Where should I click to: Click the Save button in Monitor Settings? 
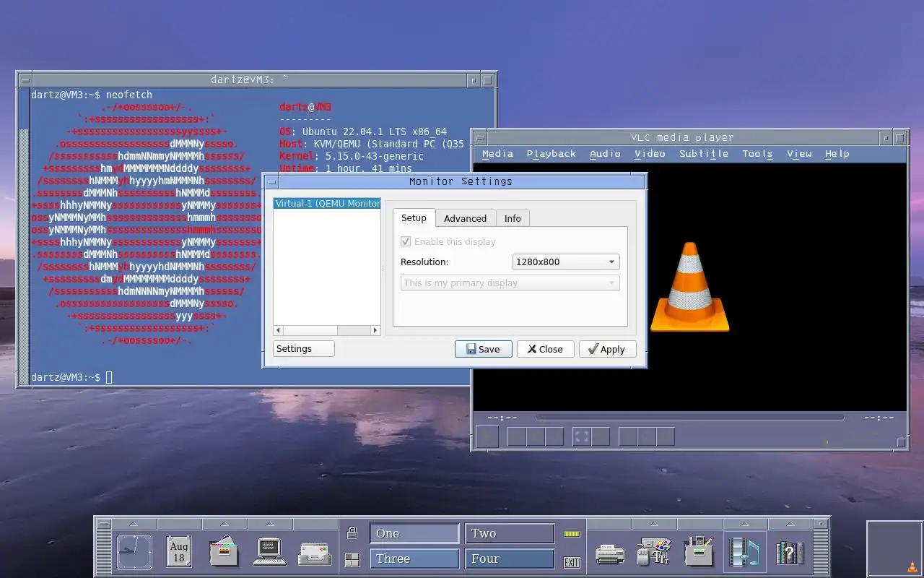483,349
